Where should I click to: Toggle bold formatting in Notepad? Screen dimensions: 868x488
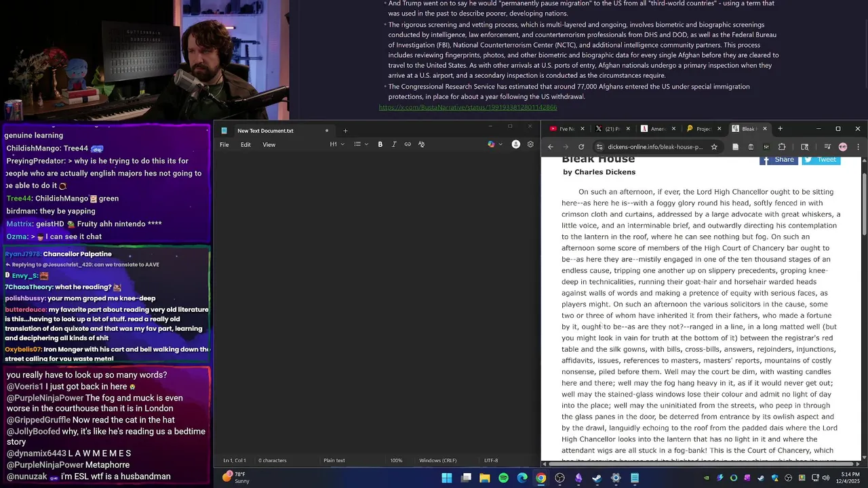380,144
